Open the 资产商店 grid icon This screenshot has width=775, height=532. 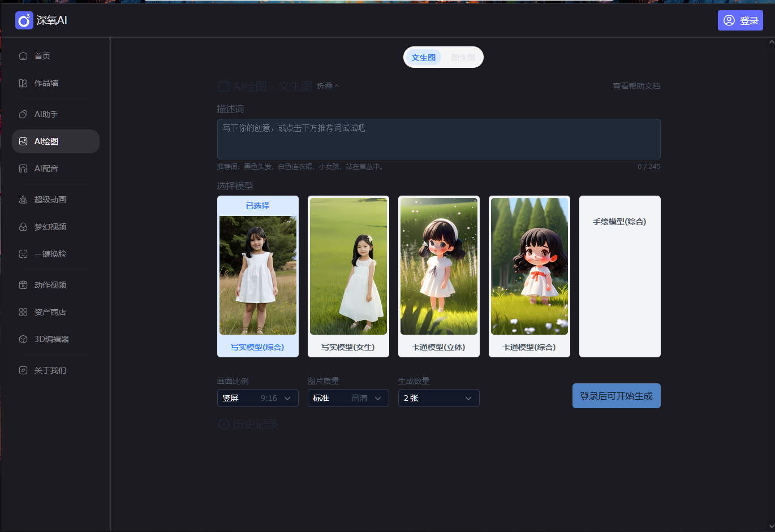click(x=23, y=312)
